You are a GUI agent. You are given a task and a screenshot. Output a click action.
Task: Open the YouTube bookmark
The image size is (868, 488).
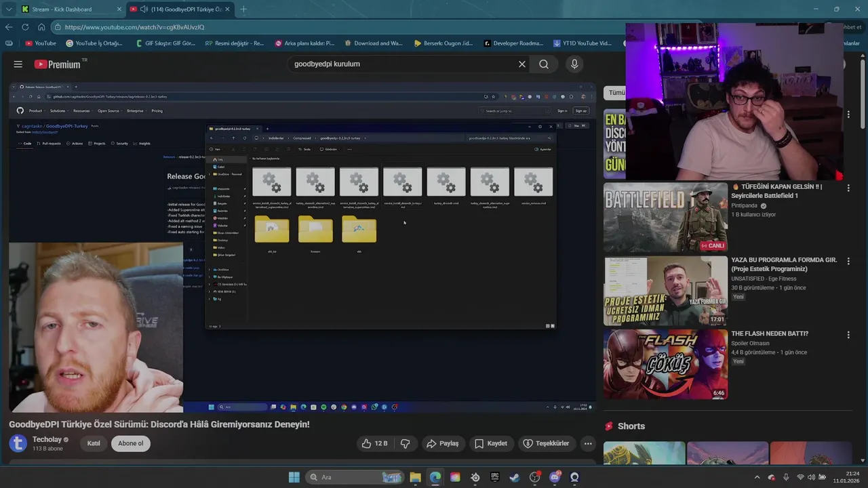[x=41, y=43]
